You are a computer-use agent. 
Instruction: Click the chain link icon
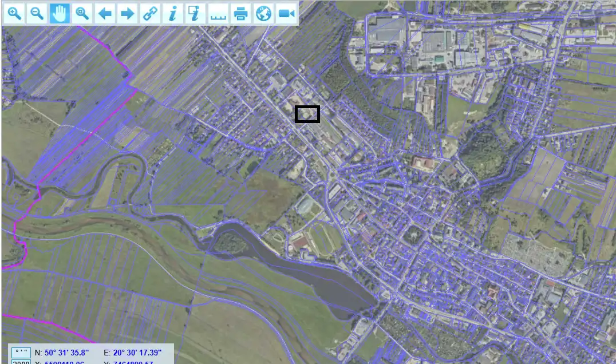click(x=150, y=13)
